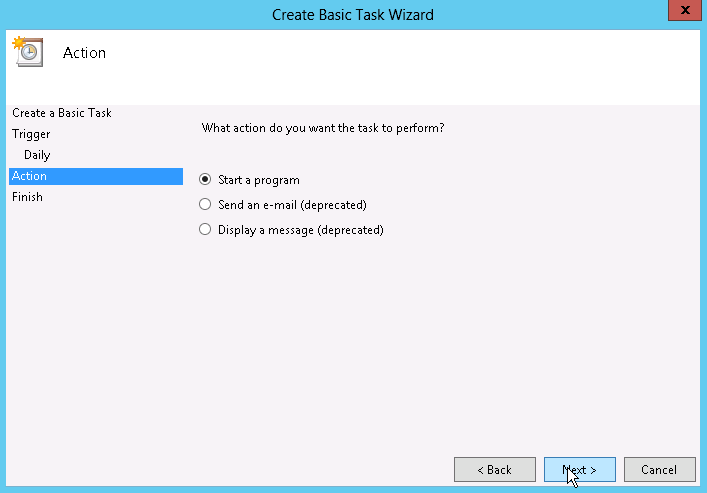Click the Create Basic Task Wizard title bar
This screenshot has width=707, height=493.
pyautogui.click(x=353, y=14)
